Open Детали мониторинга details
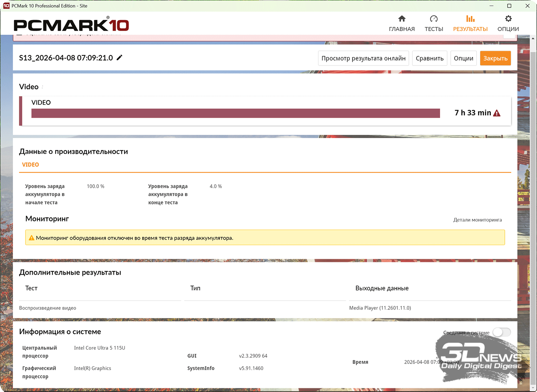537x392 pixels. point(477,220)
